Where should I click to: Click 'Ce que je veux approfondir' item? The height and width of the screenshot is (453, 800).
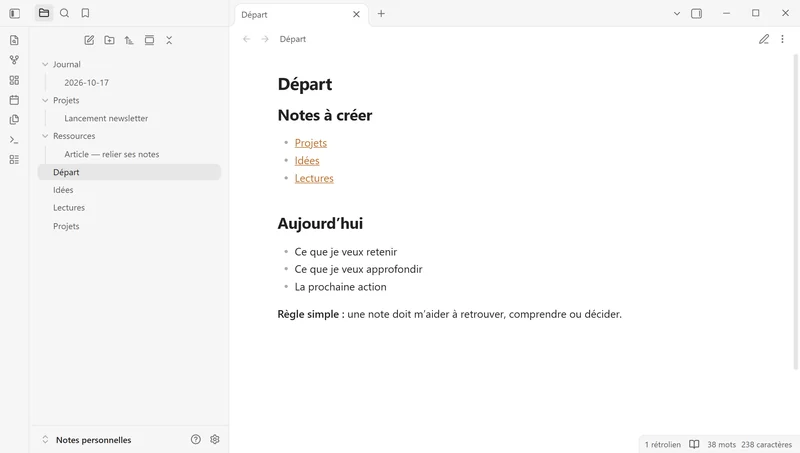coord(358,269)
